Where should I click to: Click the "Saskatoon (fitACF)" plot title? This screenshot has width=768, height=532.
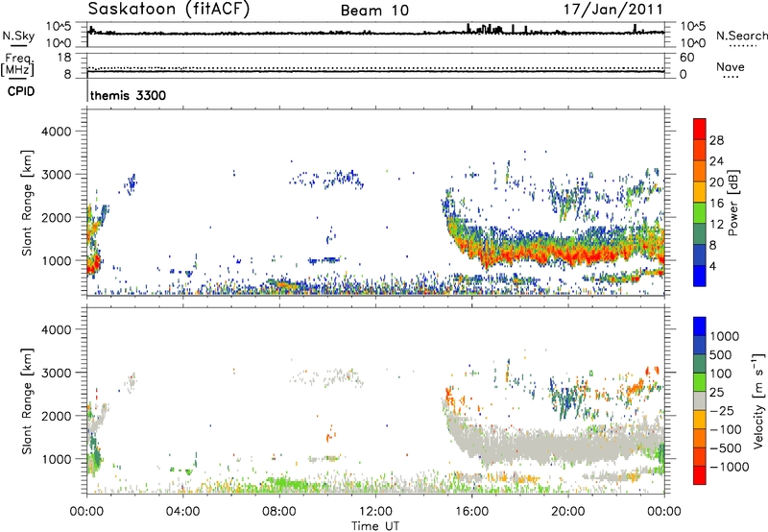[169, 10]
